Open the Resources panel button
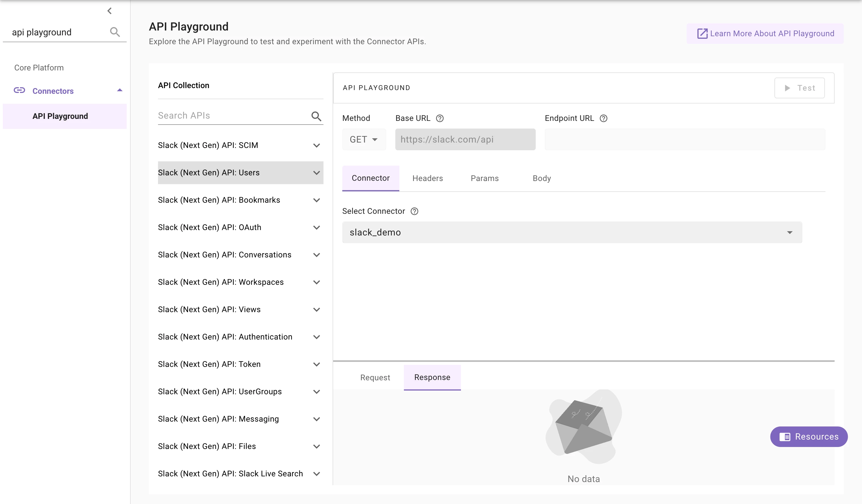The width and height of the screenshot is (862, 504). 809,437
